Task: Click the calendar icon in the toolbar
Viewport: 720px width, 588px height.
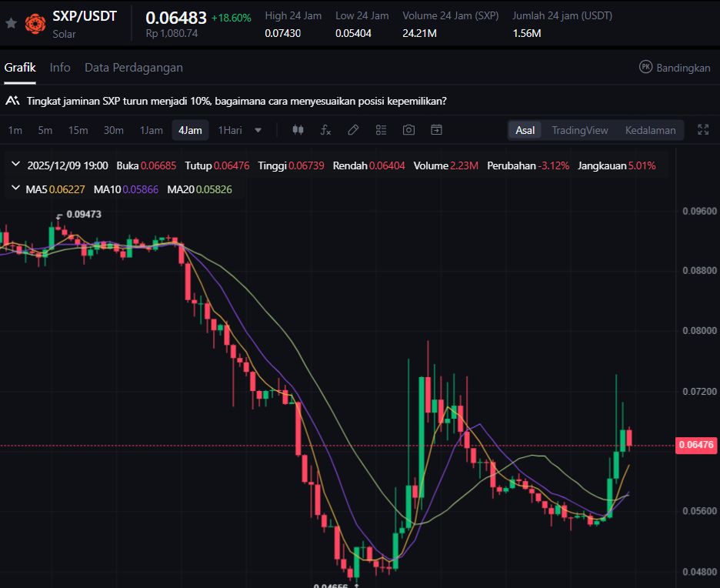Action: point(436,130)
